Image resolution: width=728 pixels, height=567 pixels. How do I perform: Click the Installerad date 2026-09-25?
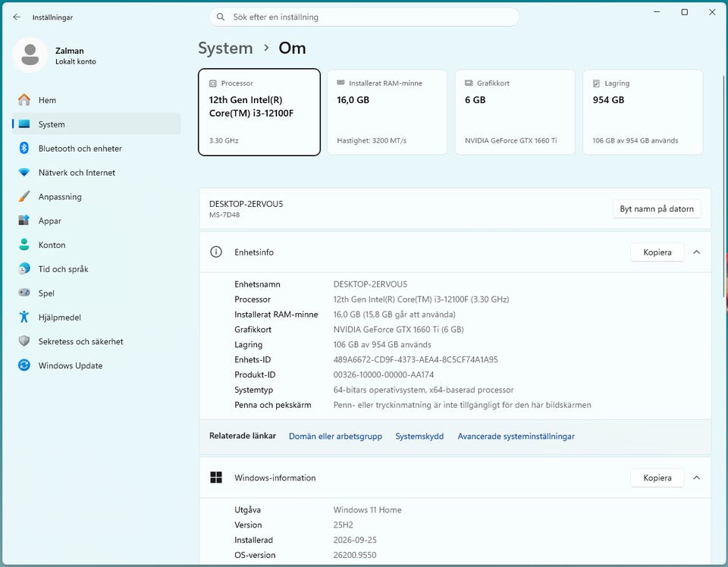(x=355, y=540)
